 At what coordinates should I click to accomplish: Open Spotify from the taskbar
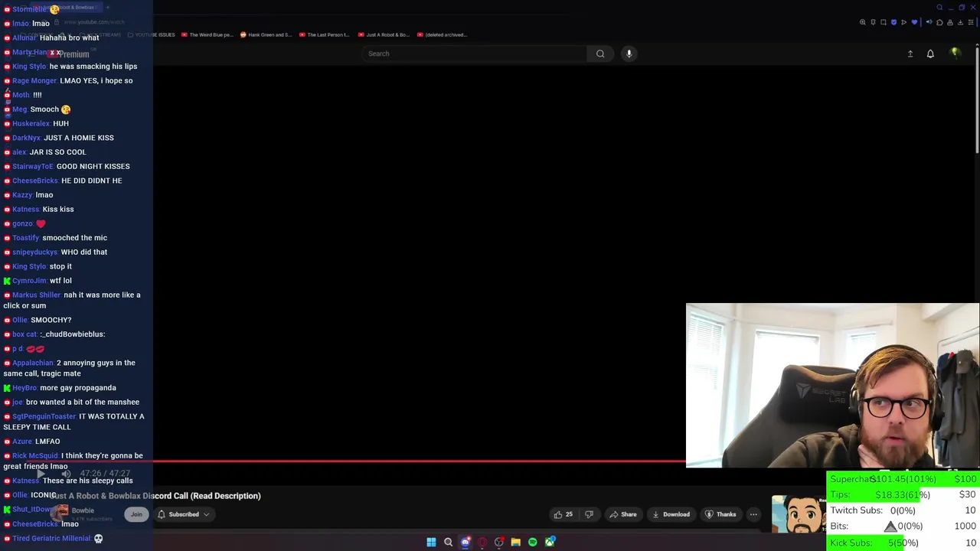point(533,542)
